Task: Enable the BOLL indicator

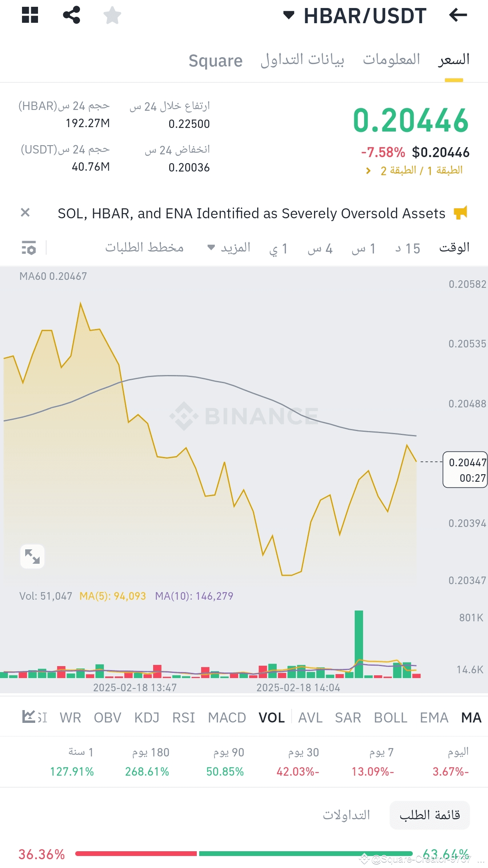Action: (x=391, y=717)
